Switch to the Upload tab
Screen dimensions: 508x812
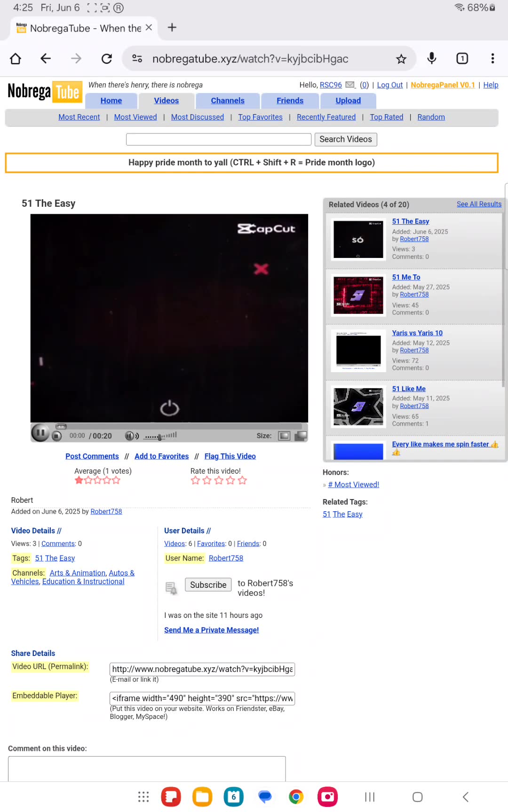(x=348, y=101)
